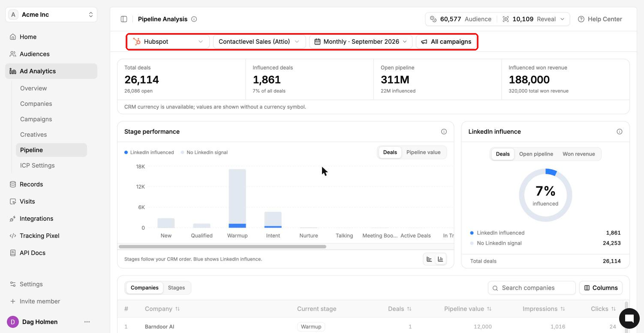Expand the Audience and Reveal credits dropdown
The width and height of the screenshot is (644, 333).
pos(497,19)
